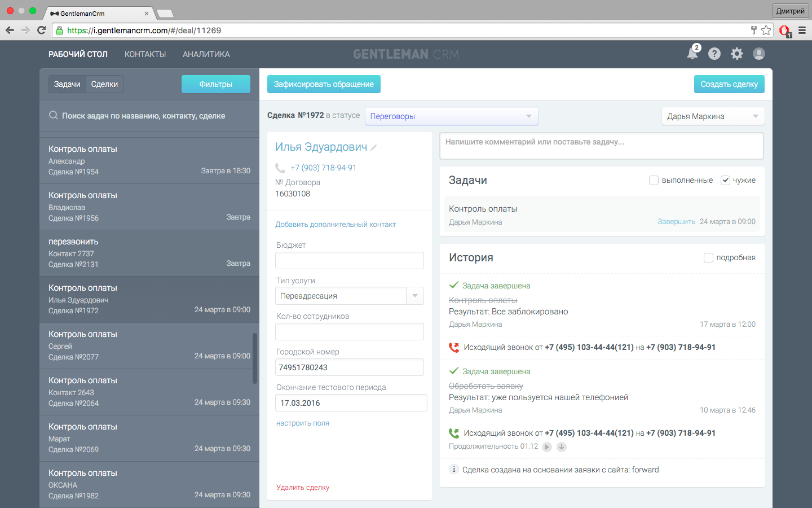Uncheck the чужие tasks checkbox

pos(726,181)
